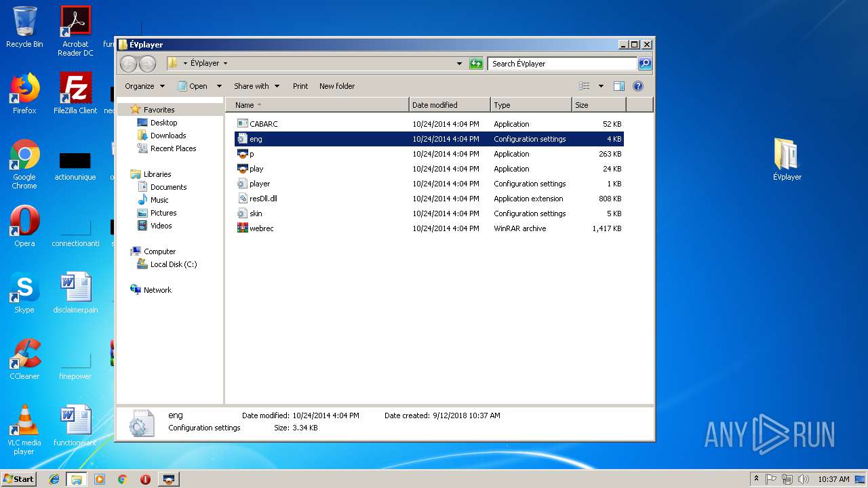Click the Back navigation arrow in Explorer
The height and width of the screenshot is (488, 868).
click(128, 64)
